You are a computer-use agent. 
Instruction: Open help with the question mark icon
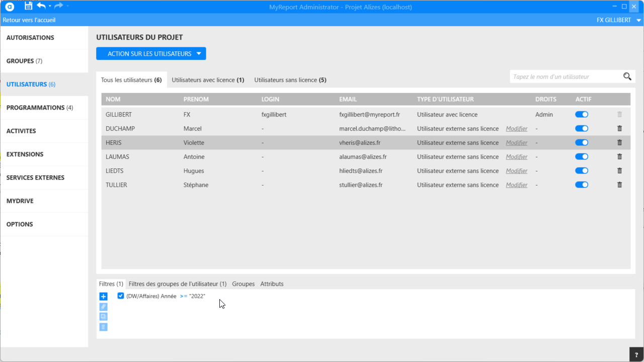click(x=636, y=354)
